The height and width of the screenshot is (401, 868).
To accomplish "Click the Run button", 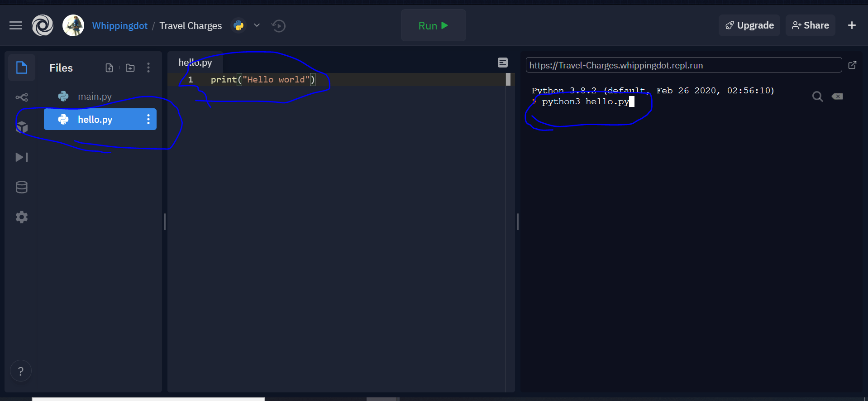I will 433,25.
